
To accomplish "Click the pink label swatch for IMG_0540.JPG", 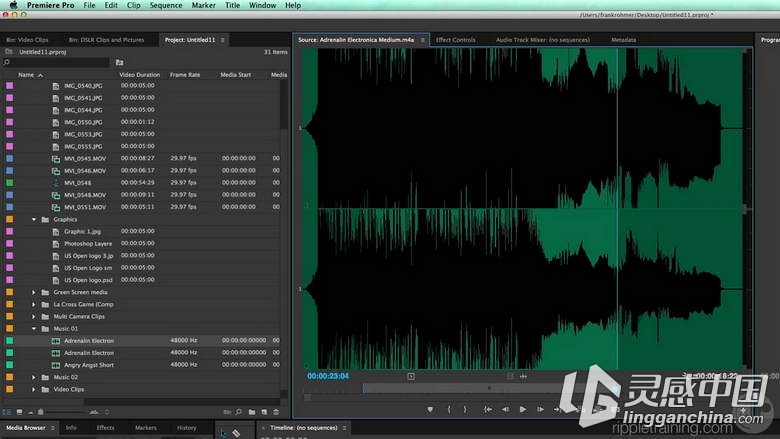I will point(9,86).
